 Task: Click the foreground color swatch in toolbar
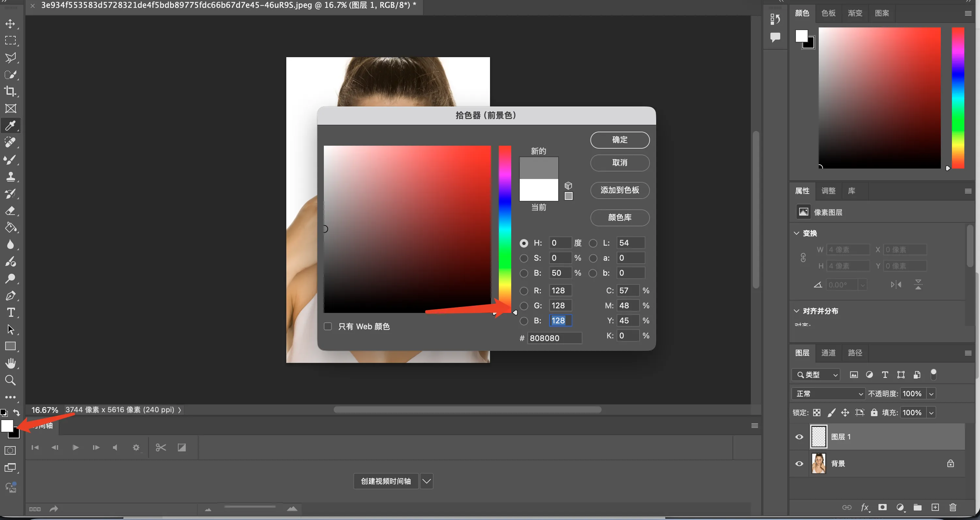point(7,426)
